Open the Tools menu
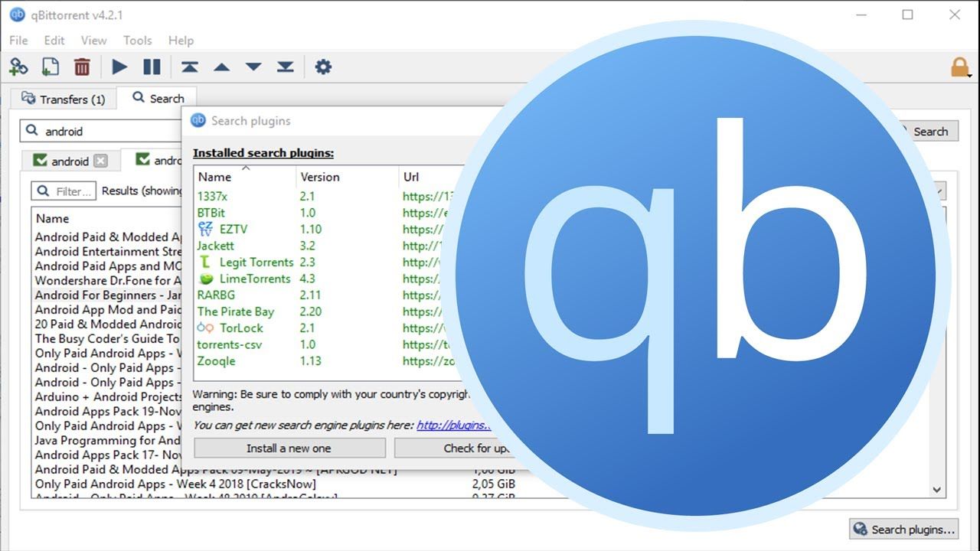Viewport: 980px width, 551px height. (137, 41)
